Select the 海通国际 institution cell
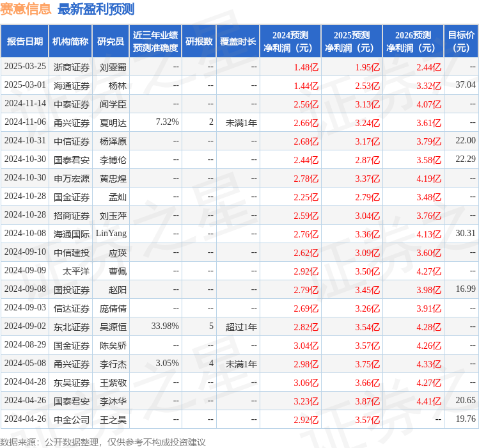 point(72,234)
